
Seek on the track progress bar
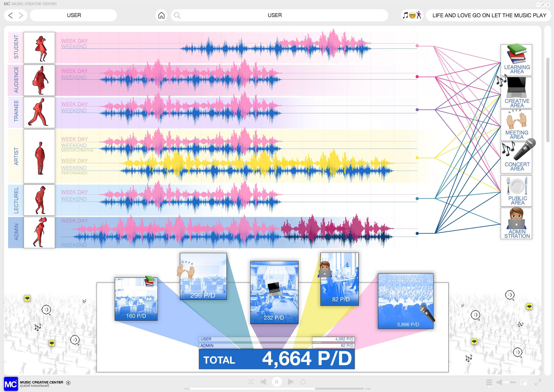(277, 389)
